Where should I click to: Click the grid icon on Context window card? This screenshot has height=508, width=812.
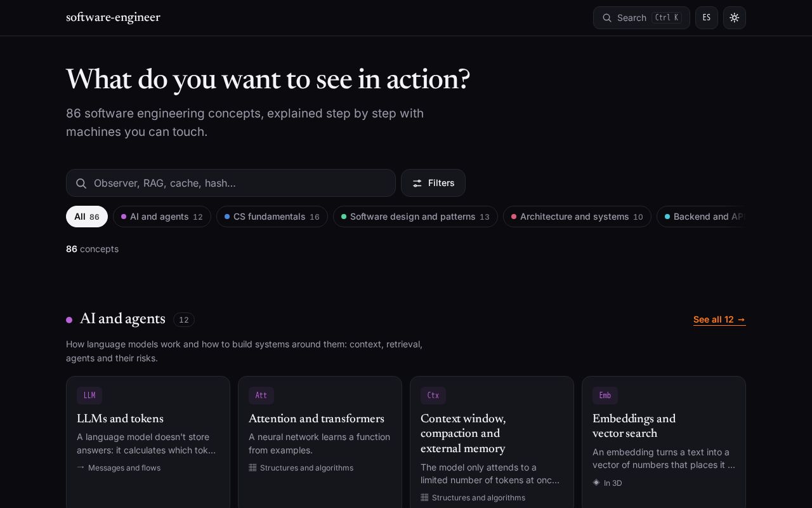424,497
